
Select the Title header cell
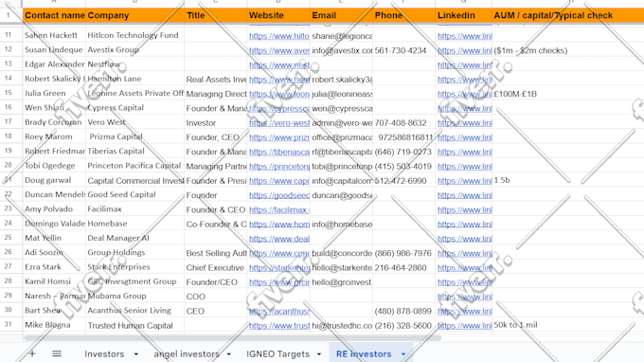click(216, 15)
